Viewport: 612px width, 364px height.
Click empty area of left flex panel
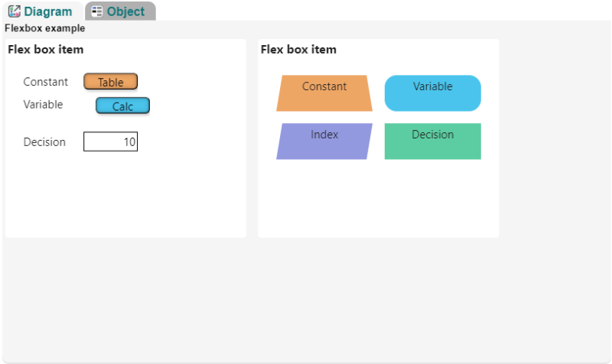pos(125,195)
